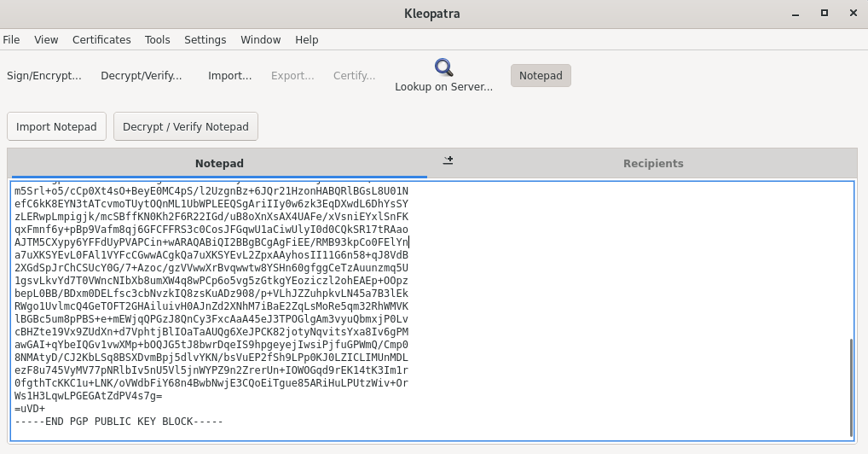The image size is (868, 454).
Task: Open the Window menu
Action: [261, 40]
